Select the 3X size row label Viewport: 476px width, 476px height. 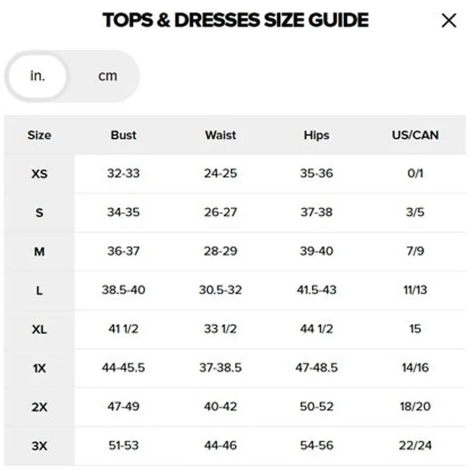pos(39,446)
